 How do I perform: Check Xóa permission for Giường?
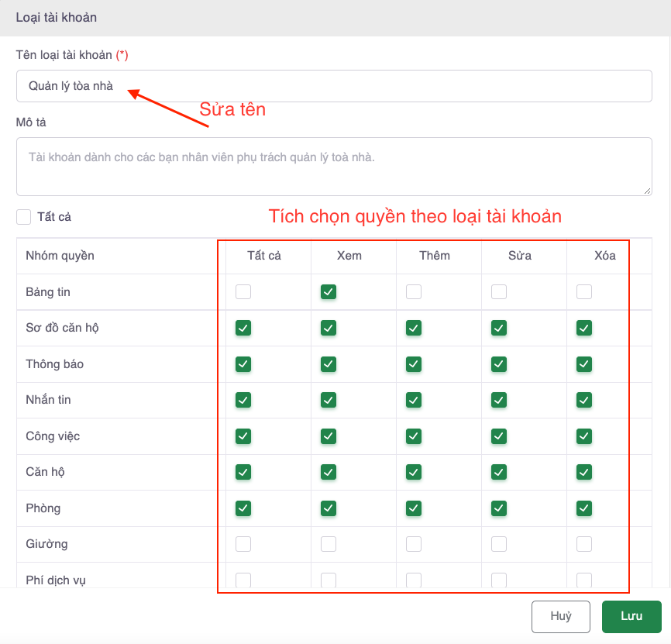click(584, 544)
